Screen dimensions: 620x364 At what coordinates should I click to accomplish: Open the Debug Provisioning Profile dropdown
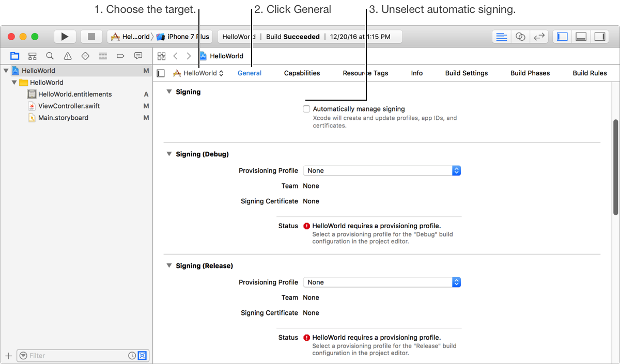(x=381, y=170)
